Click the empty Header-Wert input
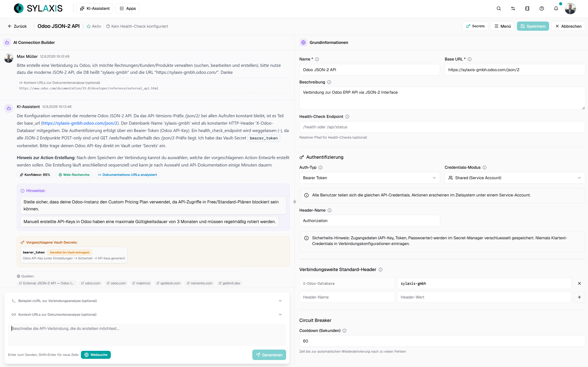Viewport: 588px width, 367px height. (484, 297)
